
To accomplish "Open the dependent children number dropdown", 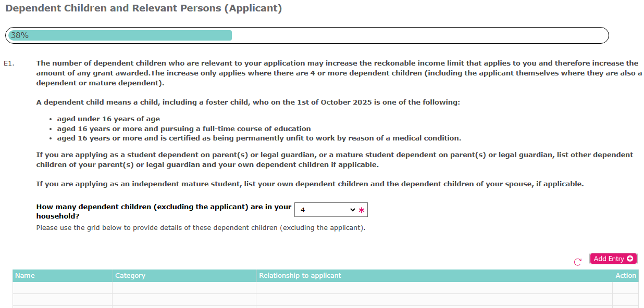I will (x=331, y=209).
